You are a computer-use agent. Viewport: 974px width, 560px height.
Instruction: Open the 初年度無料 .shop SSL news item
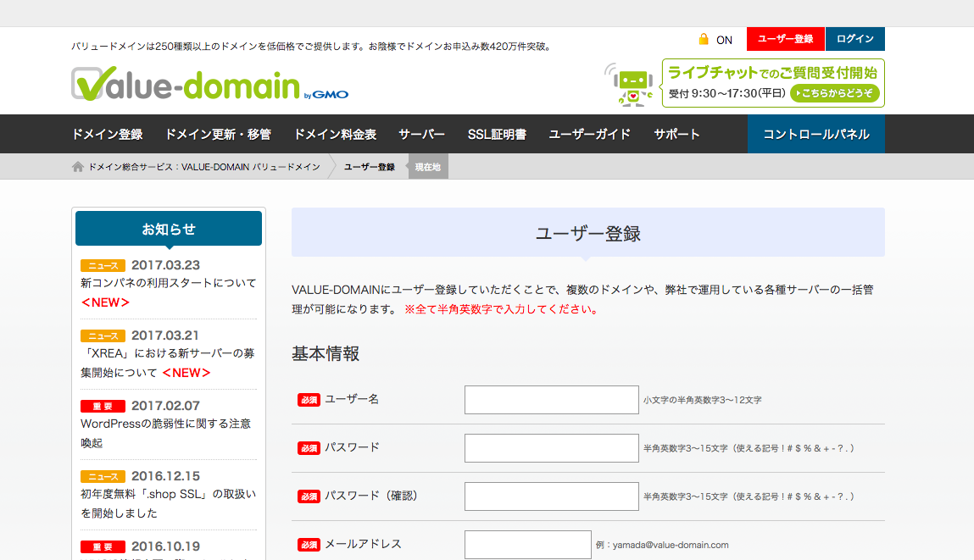point(169,503)
